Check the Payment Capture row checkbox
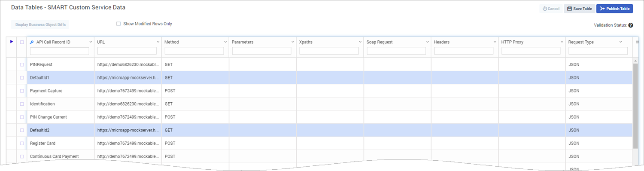 [22, 91]
